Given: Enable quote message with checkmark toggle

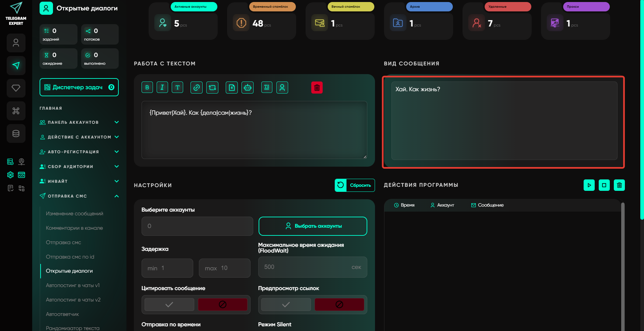Looking at the screenshot, I should (x=169, y=305).
